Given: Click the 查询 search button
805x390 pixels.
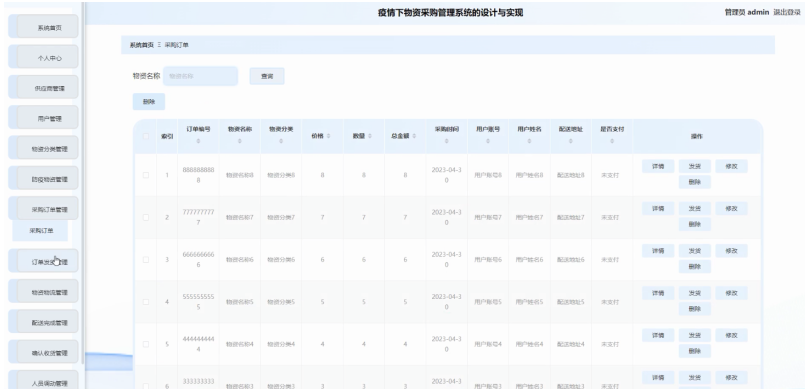Looking at the screenshot, I should pyautogui.click(x=267, y=76).
